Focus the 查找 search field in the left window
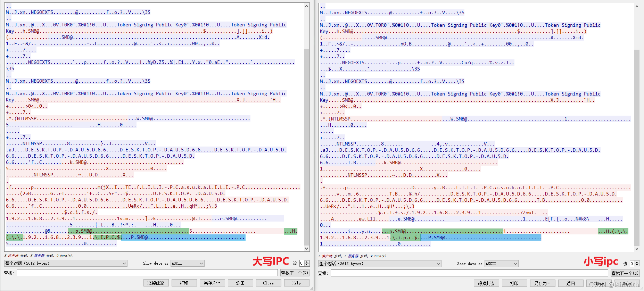The height and width of the screenshot is (291, 644). click(x=147, y=273)
